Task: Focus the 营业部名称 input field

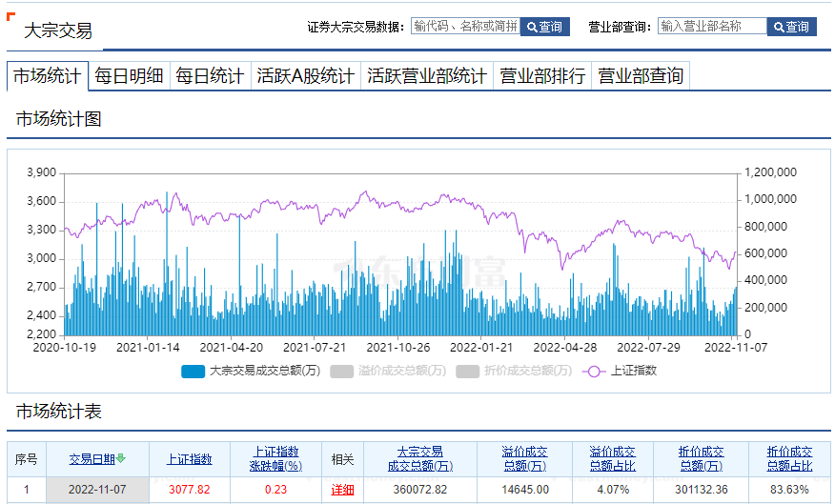Action: [x=712, y=27]
